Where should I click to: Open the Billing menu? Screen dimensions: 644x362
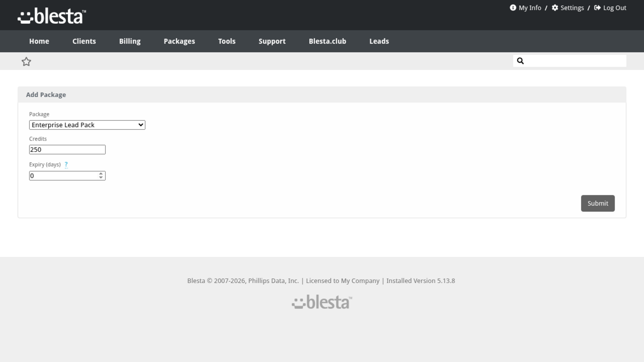click(130, 41)
